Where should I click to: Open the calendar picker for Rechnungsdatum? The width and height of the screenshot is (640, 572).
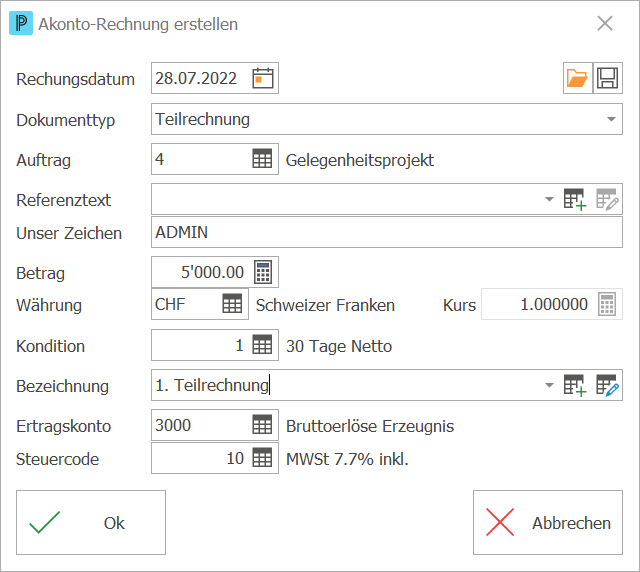[262, 78]
